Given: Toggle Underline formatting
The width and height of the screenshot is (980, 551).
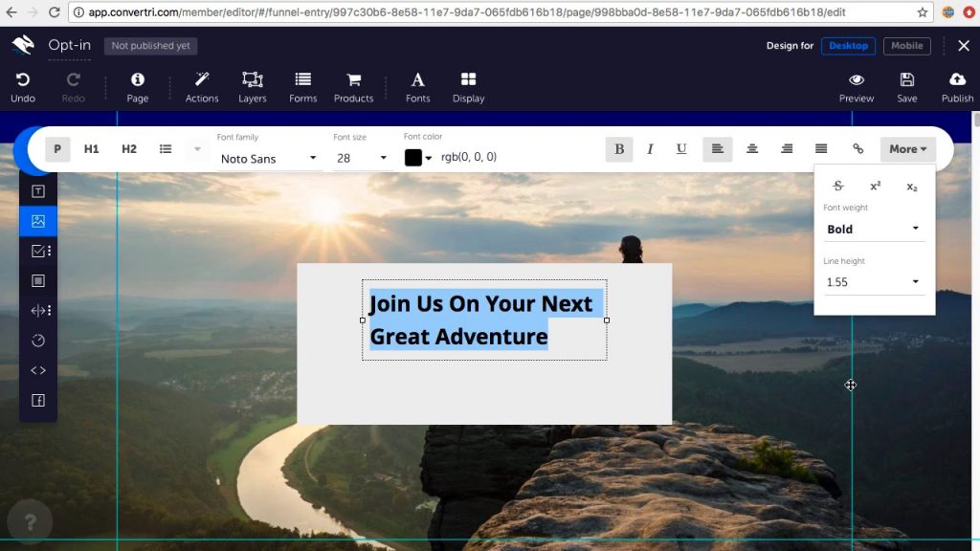Looking at the screenshot, I should pos(681,149).
